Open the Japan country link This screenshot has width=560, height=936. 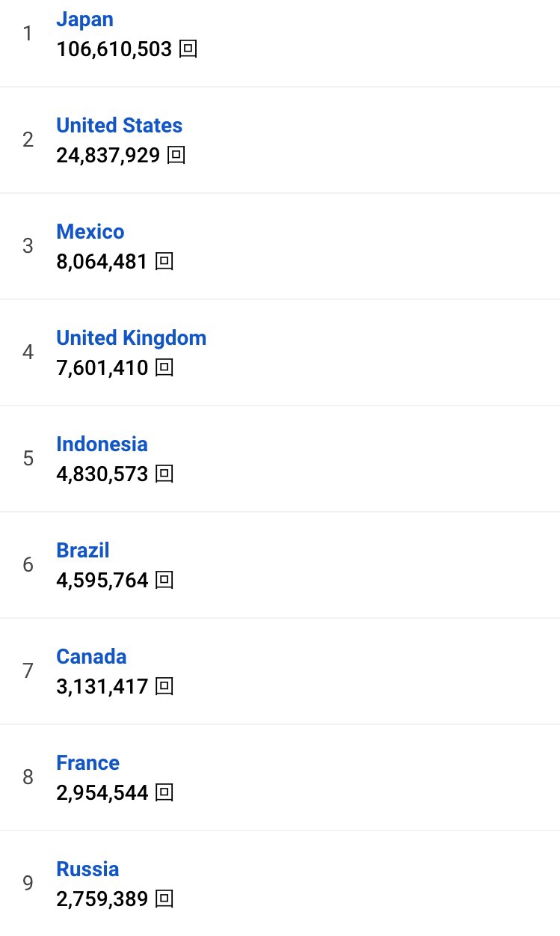point(84,19)
